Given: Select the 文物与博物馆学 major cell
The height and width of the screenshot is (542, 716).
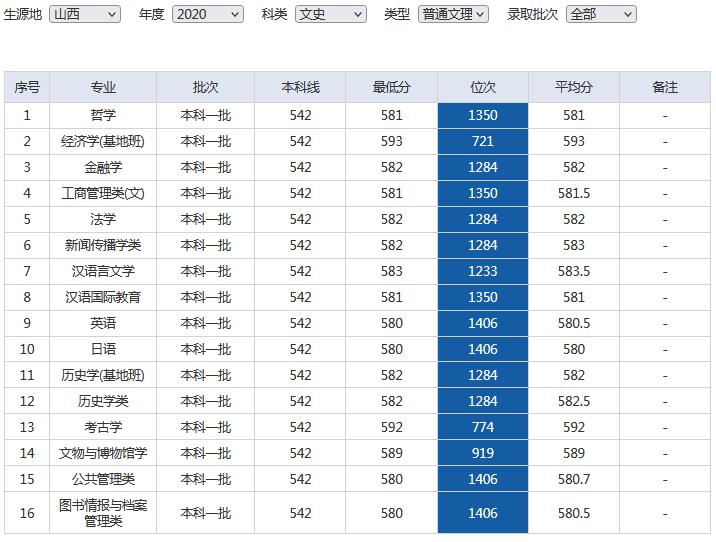Looking at the screenshot, I should coord(103,454).
